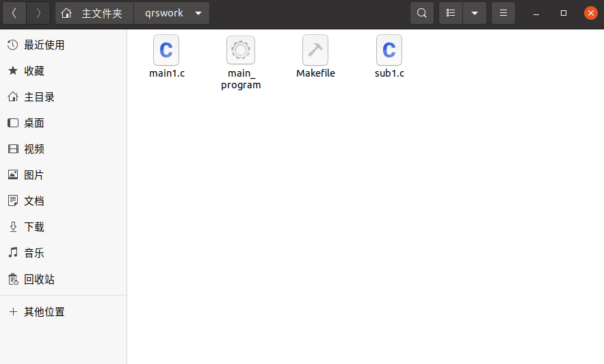The width and height of the screenshot is (604, 364).
Task: Click the Makefile file name label
Action: (x=315, y=73)
